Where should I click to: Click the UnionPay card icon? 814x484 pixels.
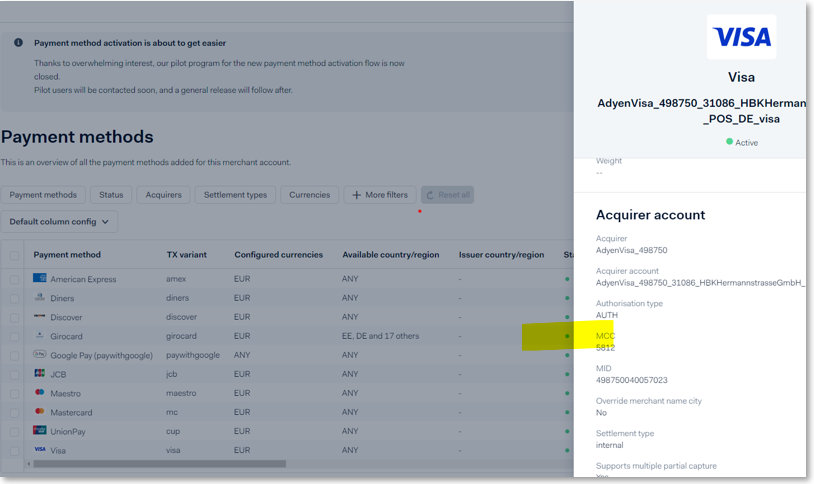pyautogui.click(x=39, y=431)
